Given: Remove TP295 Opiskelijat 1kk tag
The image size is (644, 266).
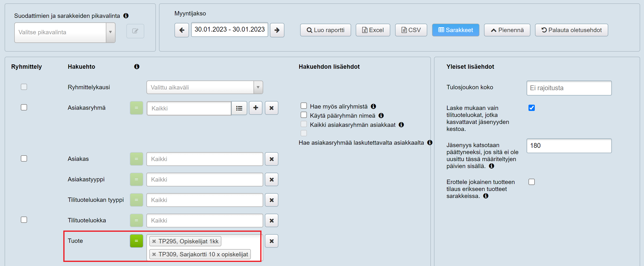Looking at the screenshot, I should (154, 241).
